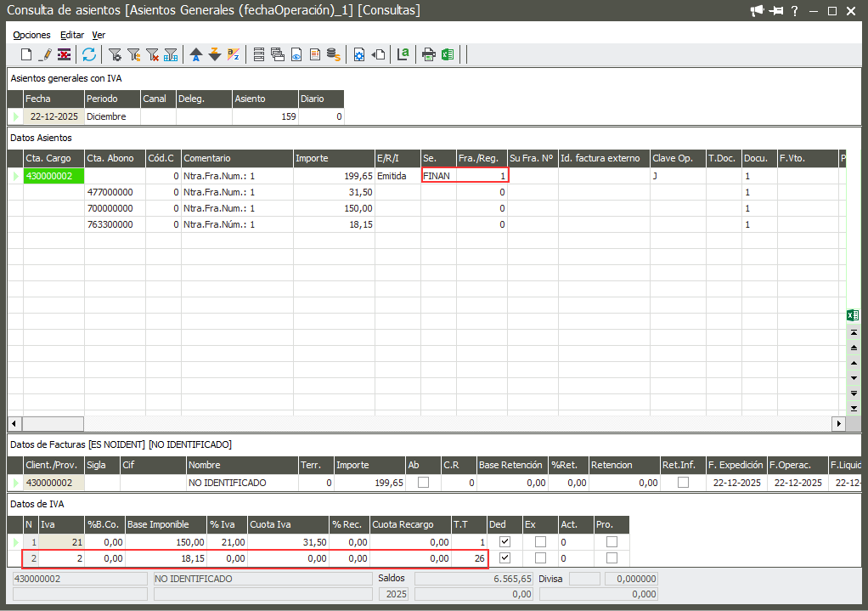Toggle the Ded checkbox on IVA row 1

click(504, 541)
